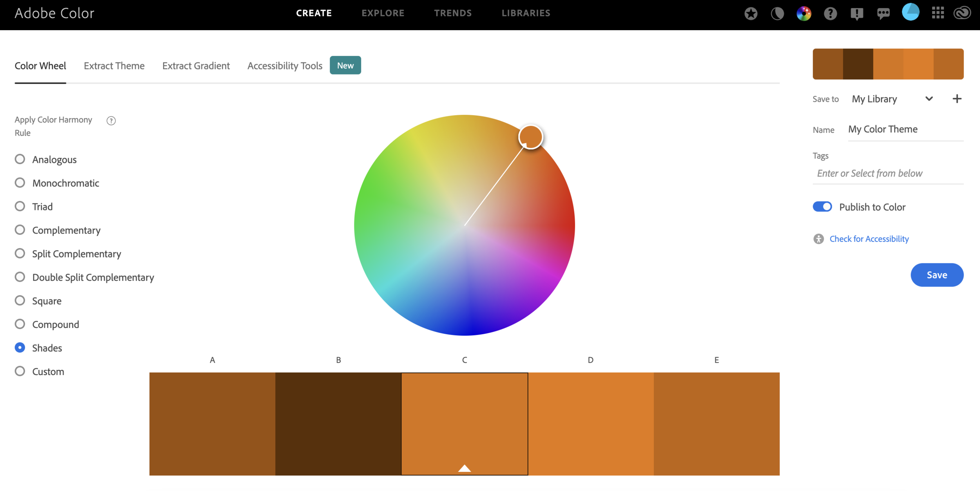Image resolution: width=980 pixels, height=491 pixels.
Task: Click the white triangle on swatch C
Action: point(464,468)
